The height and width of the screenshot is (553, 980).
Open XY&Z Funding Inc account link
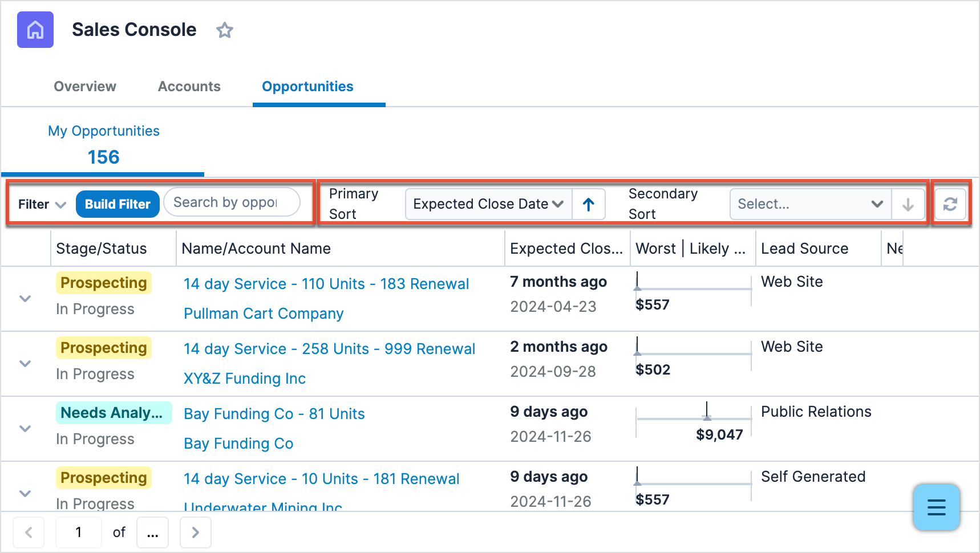[245, 379]
